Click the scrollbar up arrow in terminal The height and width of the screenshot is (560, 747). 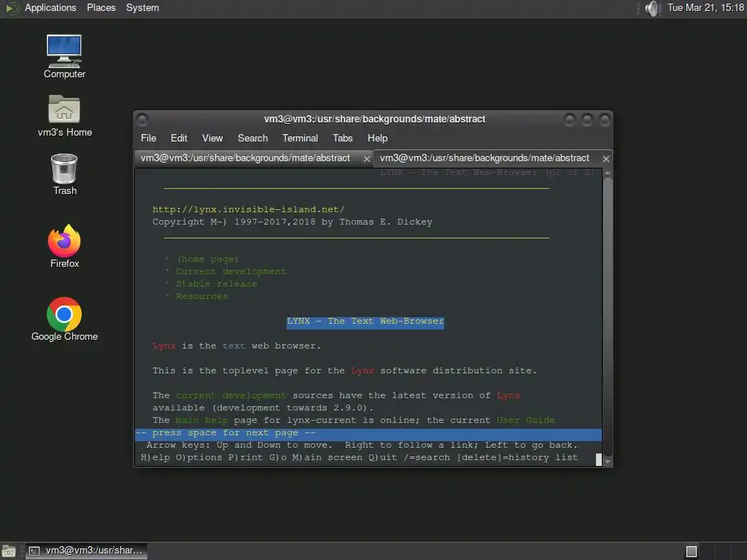click(x=608, y=172)
